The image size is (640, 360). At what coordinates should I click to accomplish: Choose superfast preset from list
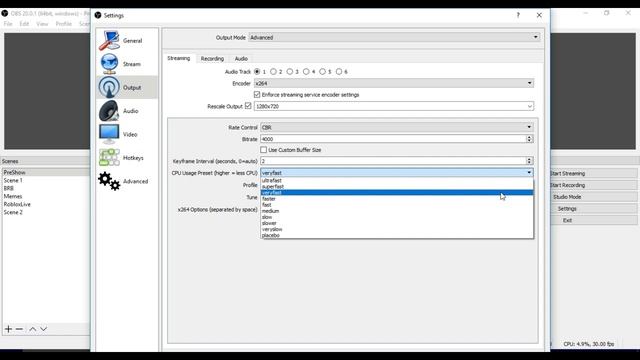[x=397, y=187]
